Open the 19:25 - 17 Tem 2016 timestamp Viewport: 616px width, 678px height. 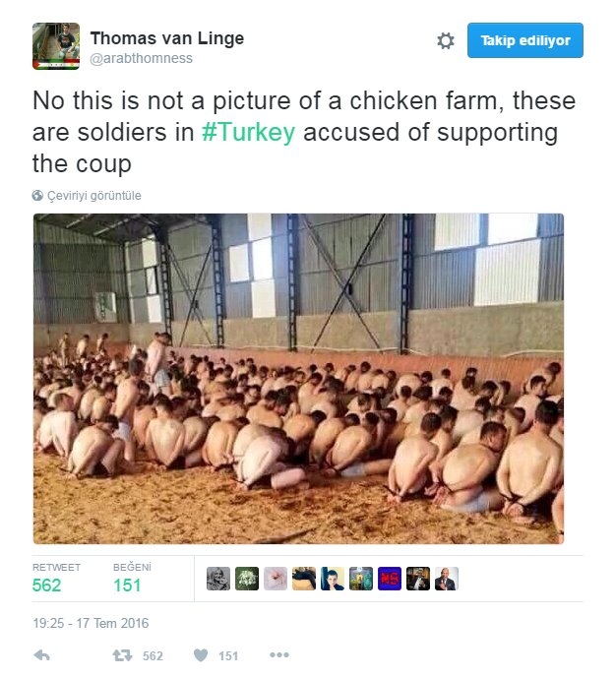click(91, 623)
